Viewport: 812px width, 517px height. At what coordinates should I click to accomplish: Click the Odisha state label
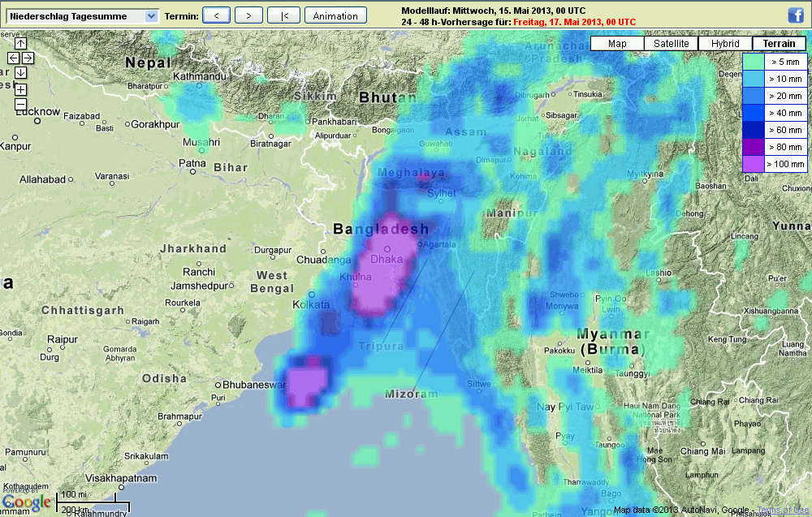point(164,378)
